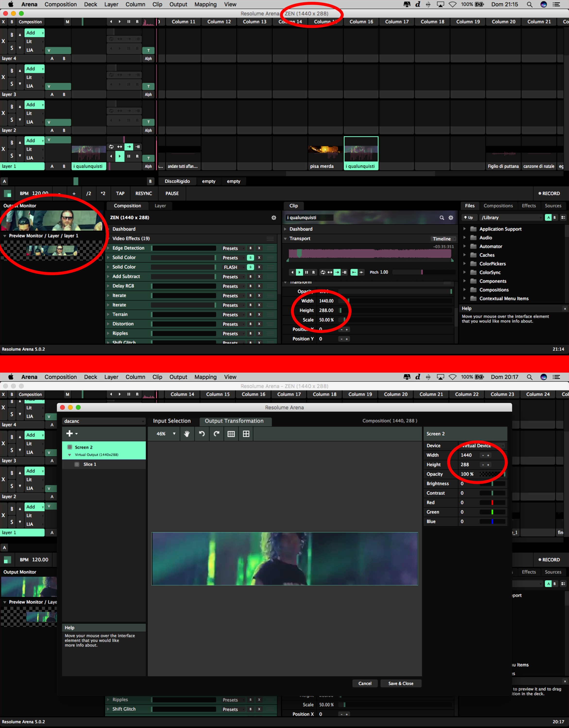Click the redo arrow in Output Transformation

point(216,434)
